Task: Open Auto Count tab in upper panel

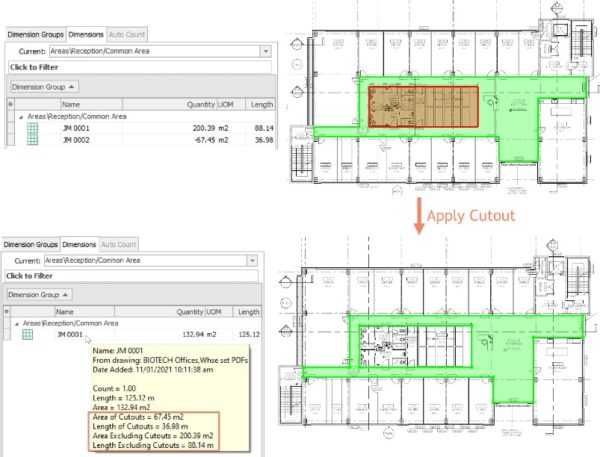Action: (x=127, y=34)
